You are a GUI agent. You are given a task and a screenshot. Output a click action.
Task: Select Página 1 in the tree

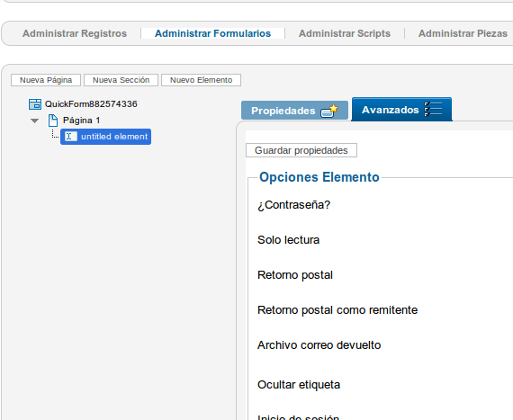point(82,121)
